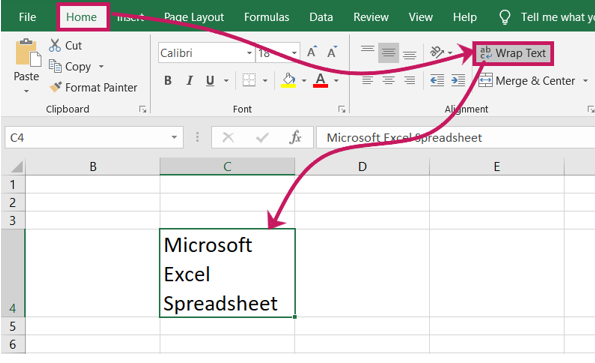Select cell C4 with Microsoft Excel Spreadsheet

click(x=227, y=273)
